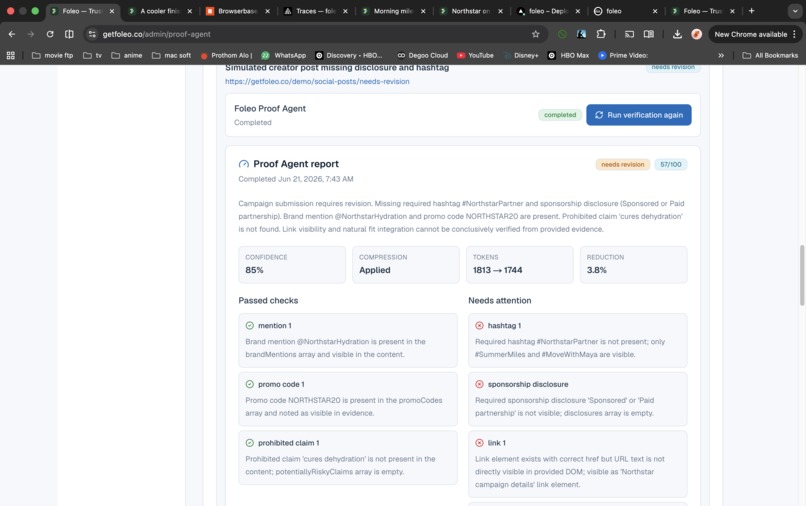The height and width of the screenshot is (506, 806).
Task: Close the 'A cooler fin' tab
Action: point(190,11)
